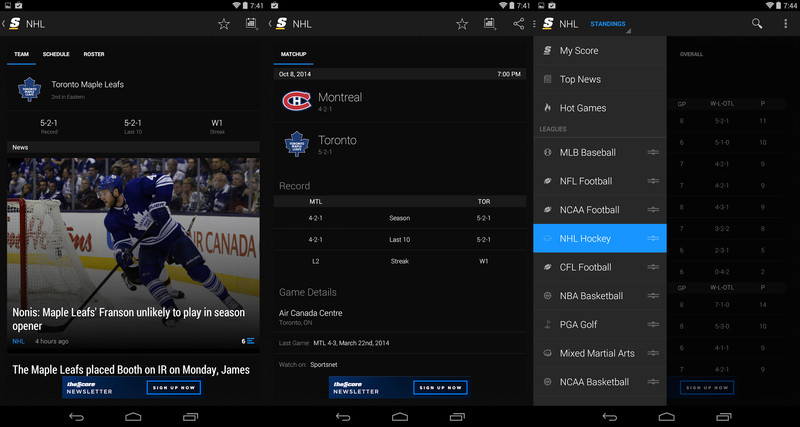800x427 pixels.
Task: Click Air Canada Centre venue
Action: point(310,313)
